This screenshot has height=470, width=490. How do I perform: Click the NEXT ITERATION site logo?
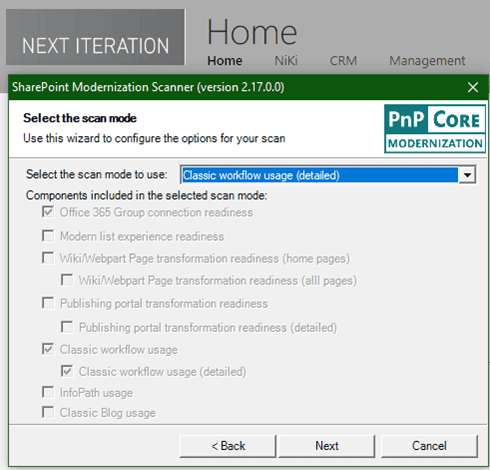[95, 37]
